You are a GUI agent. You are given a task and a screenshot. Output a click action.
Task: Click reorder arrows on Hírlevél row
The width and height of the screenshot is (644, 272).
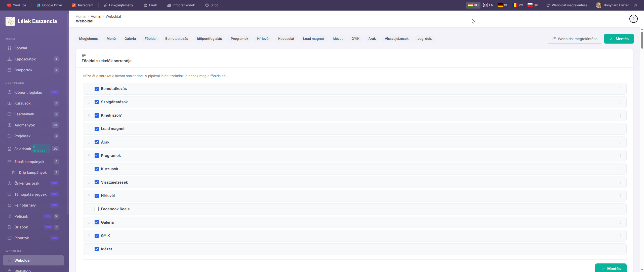[x=620, y=196]
